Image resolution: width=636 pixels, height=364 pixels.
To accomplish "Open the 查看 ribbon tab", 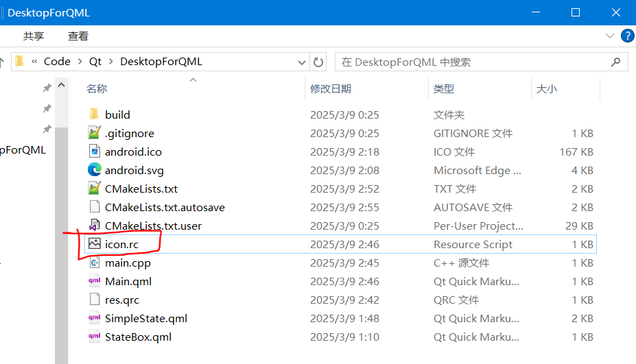I will (78, 36).
